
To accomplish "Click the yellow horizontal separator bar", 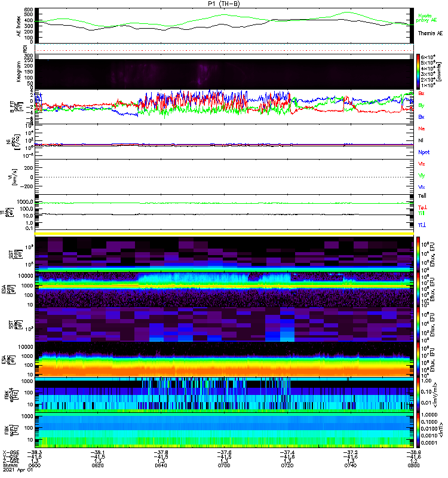I will (x=224, y=234).
